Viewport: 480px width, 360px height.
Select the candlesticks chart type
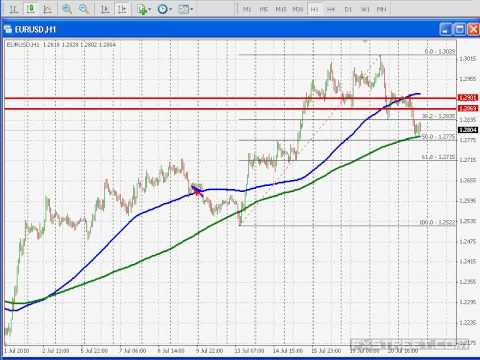coord(31,9)
